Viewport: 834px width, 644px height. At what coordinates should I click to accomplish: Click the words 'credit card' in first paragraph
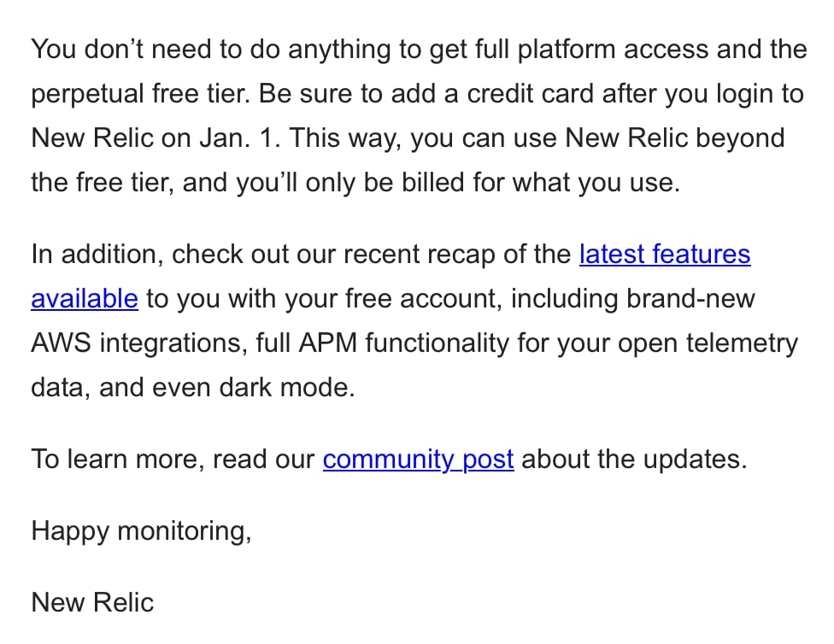(531, 94)
